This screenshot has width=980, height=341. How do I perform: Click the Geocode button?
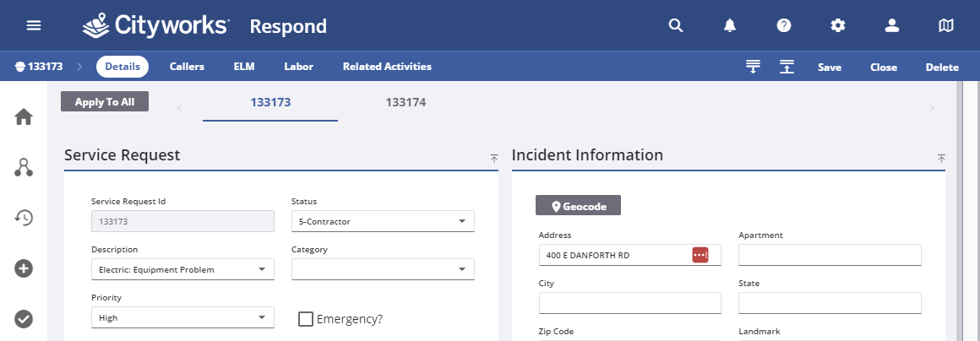[x=578, y=205]
